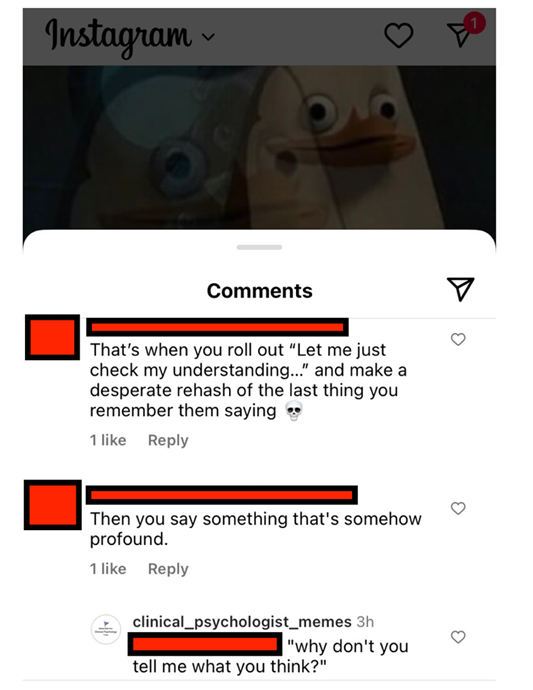View likes on first comment
533x690 pixels.
108,440
